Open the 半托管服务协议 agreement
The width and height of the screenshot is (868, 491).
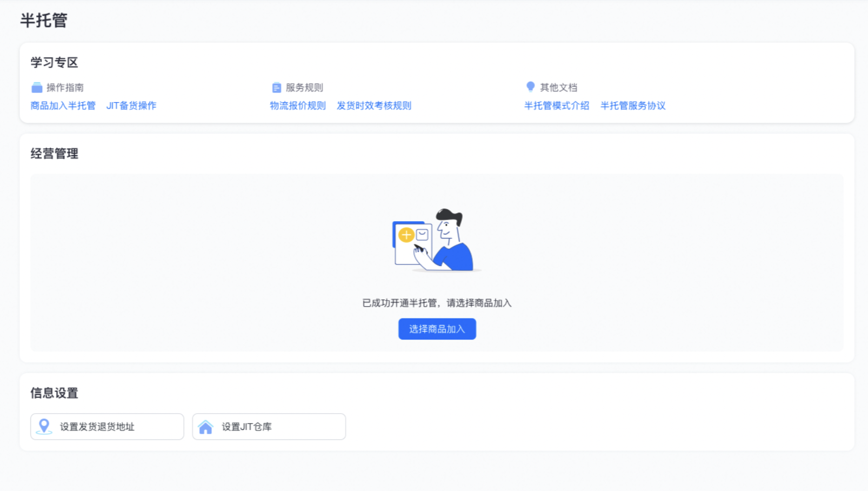point(633,105)
